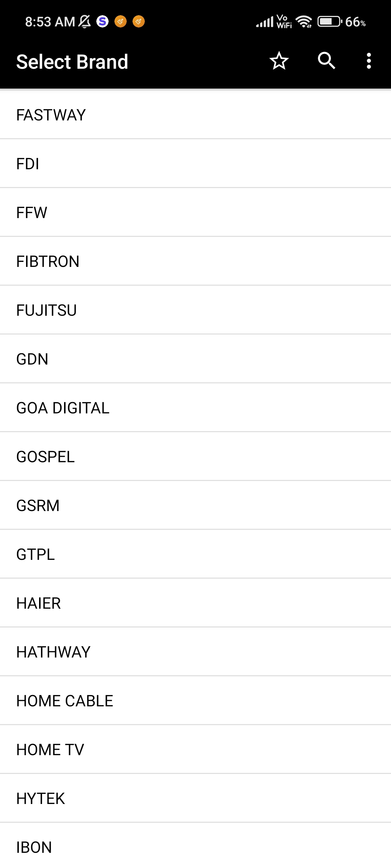Tap the purple S notification icon
391x868 pixels.
click(102, 22)
